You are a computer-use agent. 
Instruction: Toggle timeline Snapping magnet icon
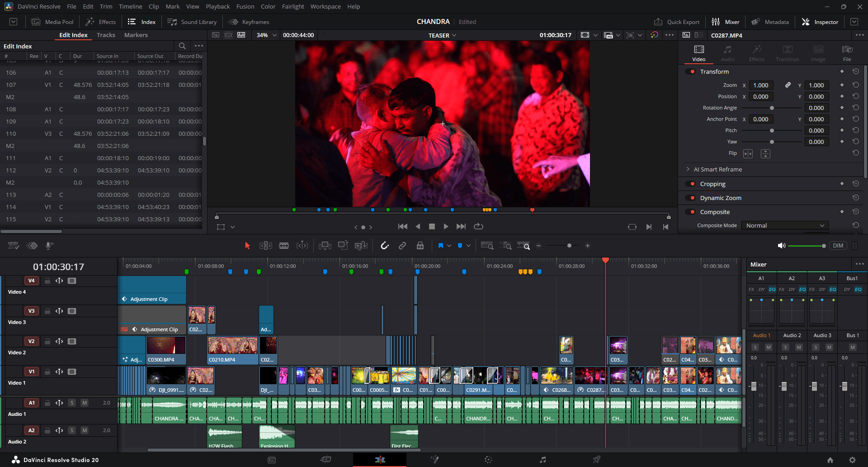(x=385, y=246)
